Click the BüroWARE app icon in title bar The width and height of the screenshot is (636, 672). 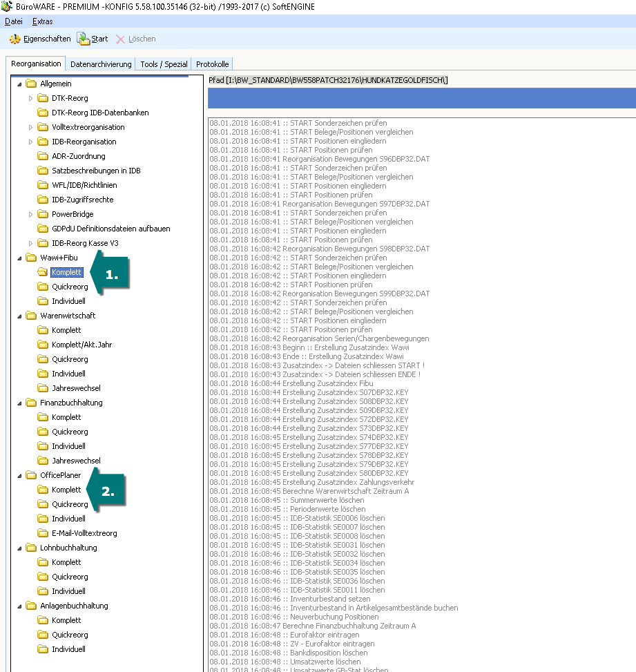click(8, 6)
